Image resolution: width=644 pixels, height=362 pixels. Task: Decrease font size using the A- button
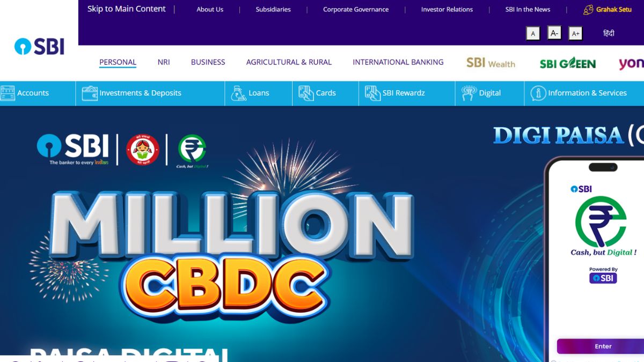(554, 33)
